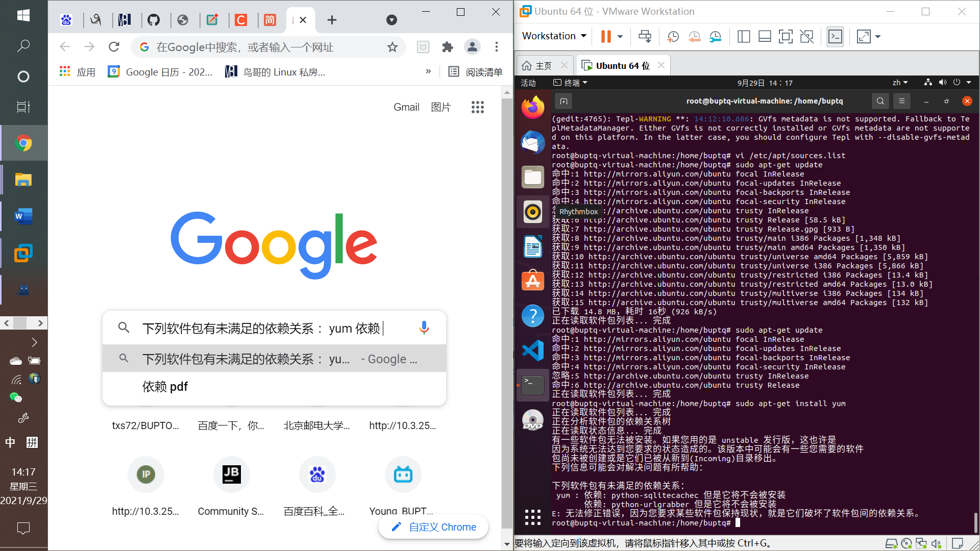Image resolution: width=980 pixels, height=551 pixels.
Task: Open the Google 日历 bookmark
Action: [160, 72]
